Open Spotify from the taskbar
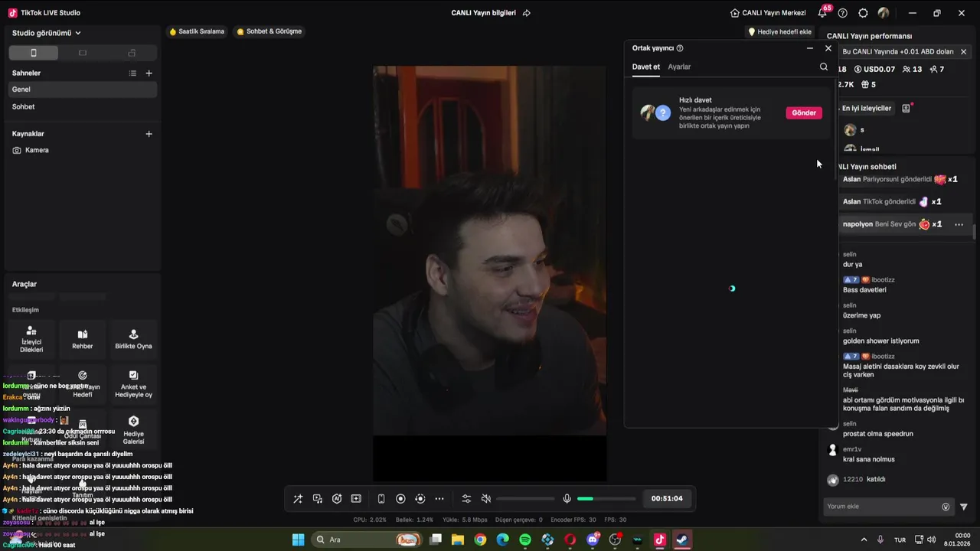 click(x=524, y=540)
